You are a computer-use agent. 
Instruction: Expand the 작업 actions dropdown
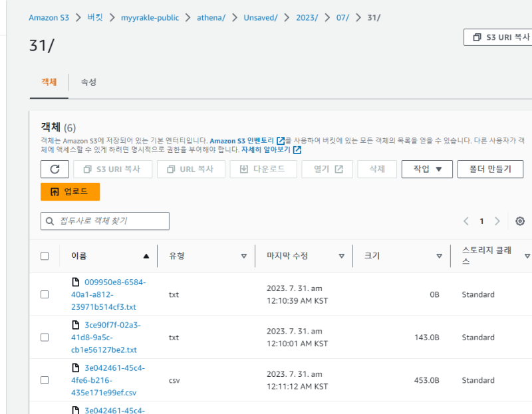[x=427, y=169]
